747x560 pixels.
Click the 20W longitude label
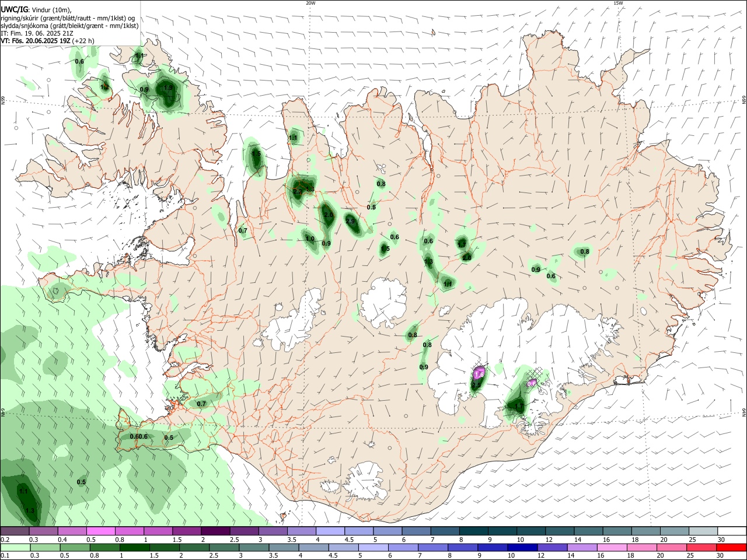[310, 3]
